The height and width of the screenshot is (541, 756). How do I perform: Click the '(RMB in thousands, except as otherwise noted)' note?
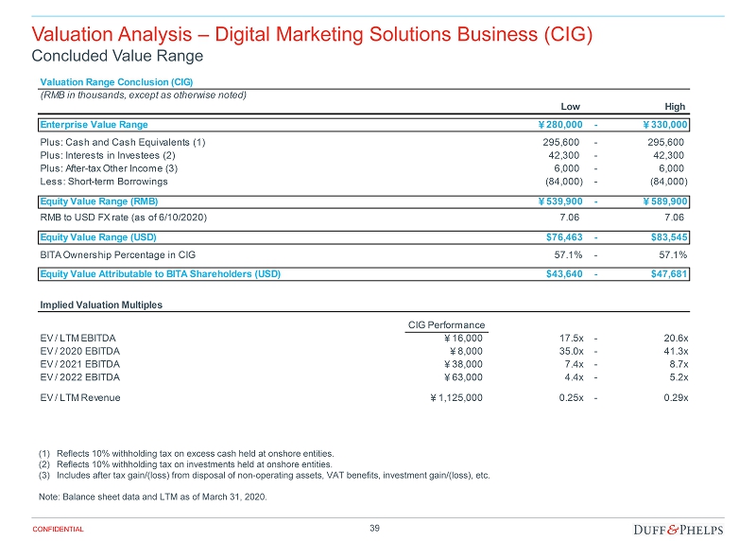click(x=144, y=96)
